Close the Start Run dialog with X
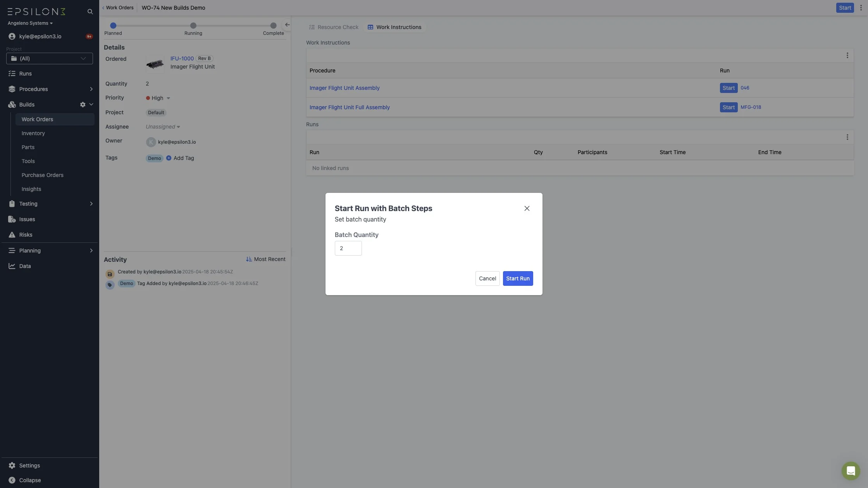 point(527,208)
